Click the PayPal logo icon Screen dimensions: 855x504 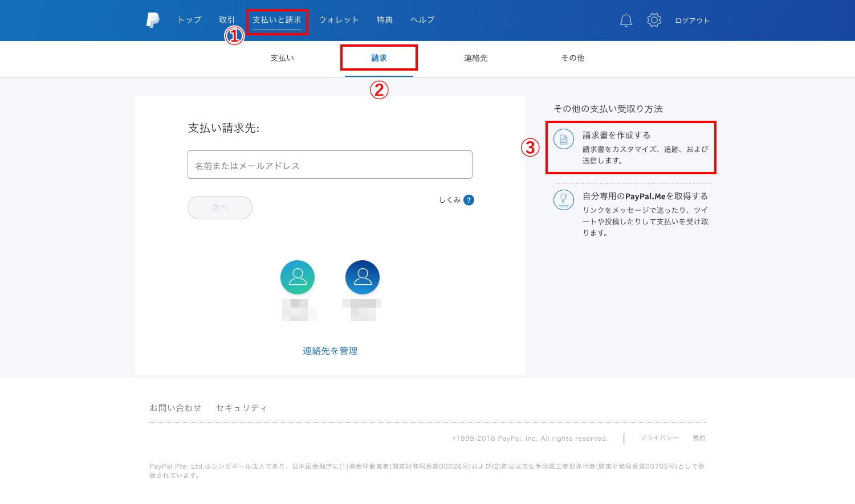coord(153,20)
